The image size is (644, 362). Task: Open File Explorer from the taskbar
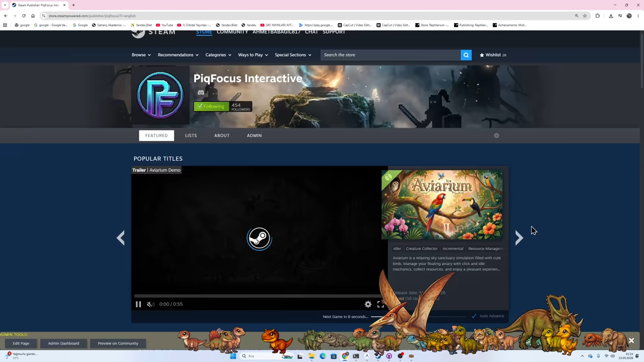pyautogui.click(x=312, y=356)
